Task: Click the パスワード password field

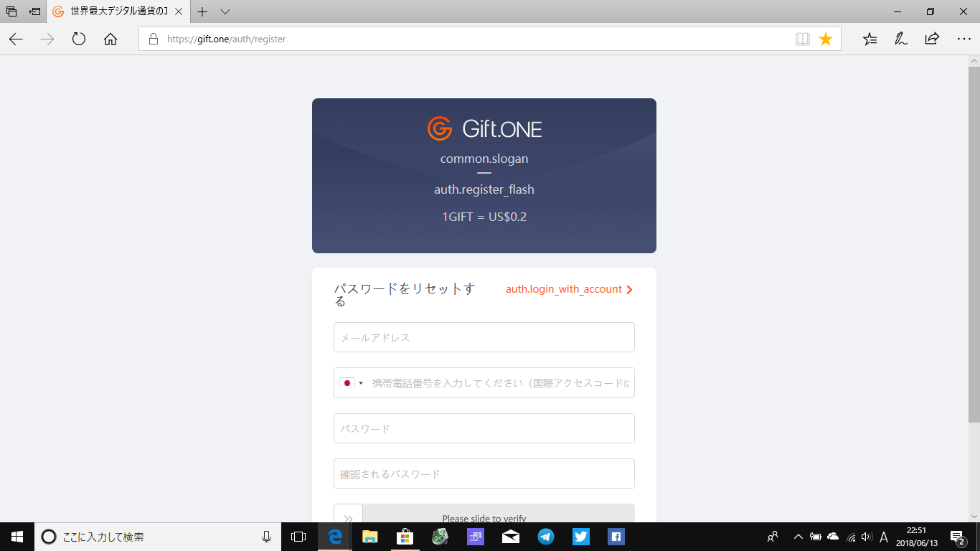Action: point(484,428)
